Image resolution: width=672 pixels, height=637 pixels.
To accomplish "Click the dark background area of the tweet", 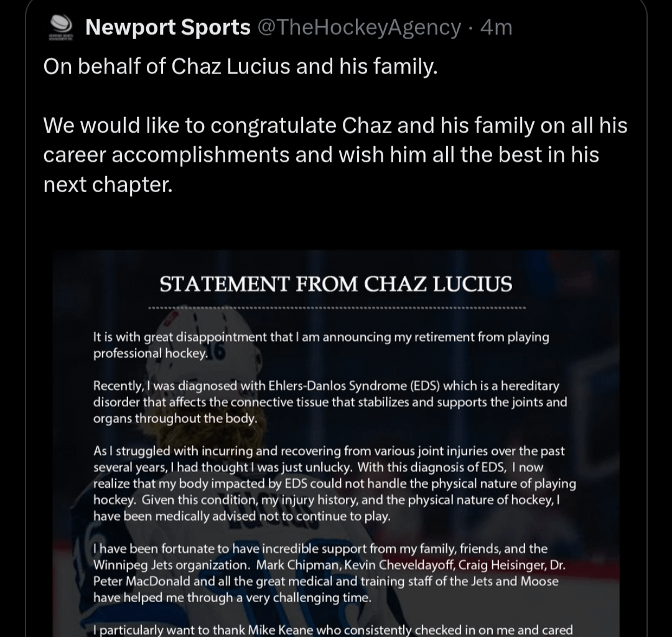I will pyautogui.click(x=336, y=224).
